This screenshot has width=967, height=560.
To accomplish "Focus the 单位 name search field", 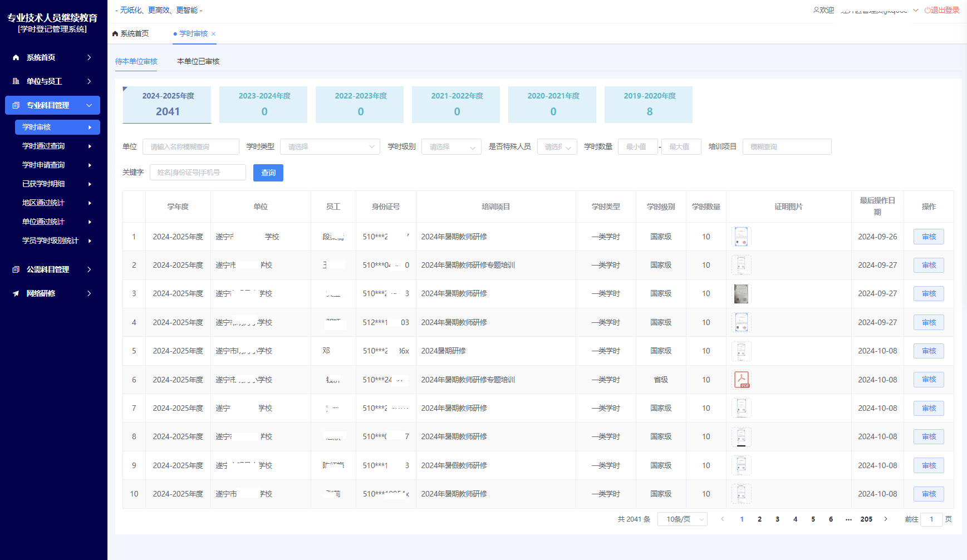I will [x=191, y=146].
